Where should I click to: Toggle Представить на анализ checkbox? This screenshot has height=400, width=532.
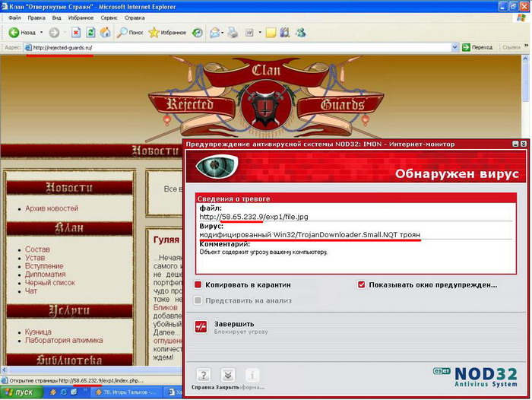pos(198,300)
